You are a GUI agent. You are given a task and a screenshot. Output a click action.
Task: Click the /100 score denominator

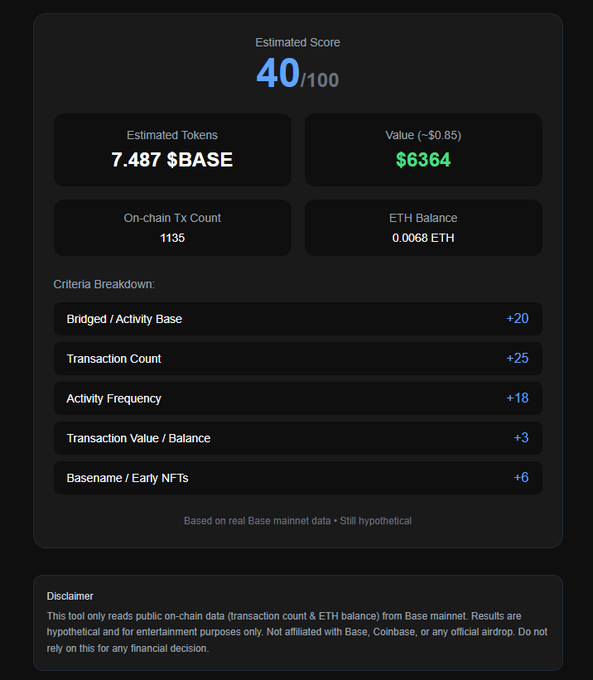[x=320, y=80]
